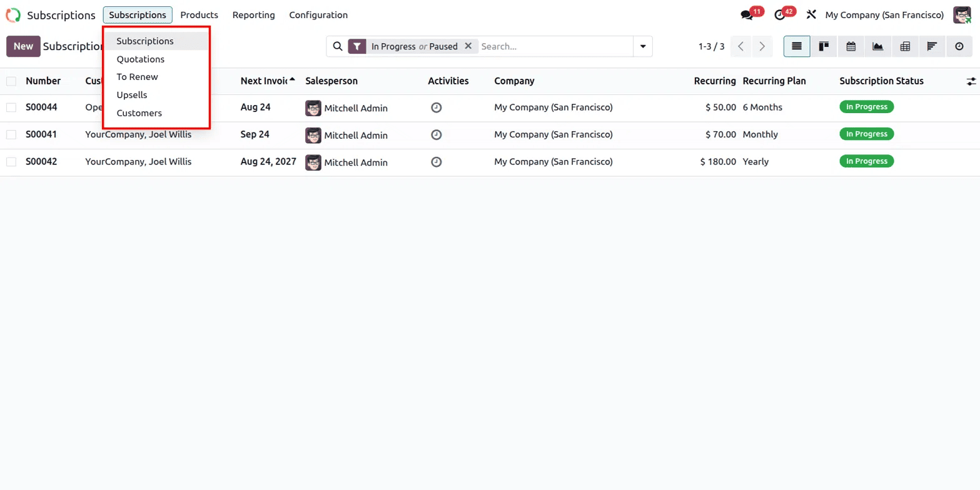Open the Mitchell Admin user avatar menu

pyautogui.click(x=962, y=15)
